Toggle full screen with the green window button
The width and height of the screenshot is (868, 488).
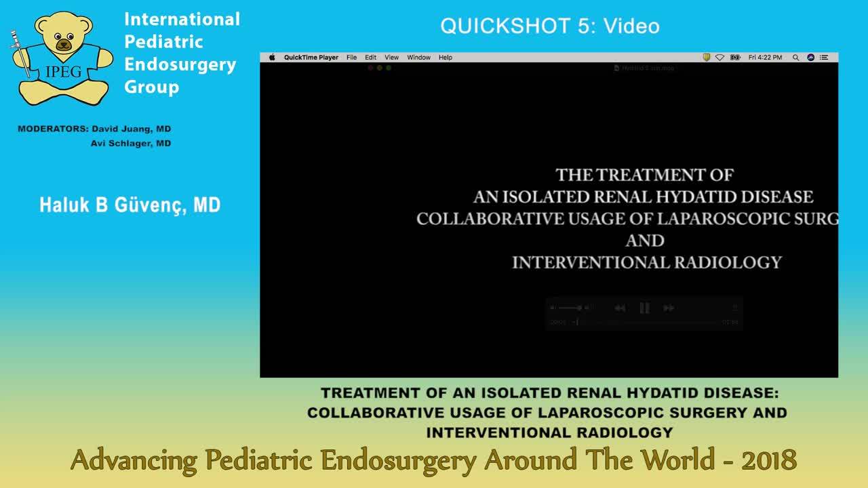point(388,68)
